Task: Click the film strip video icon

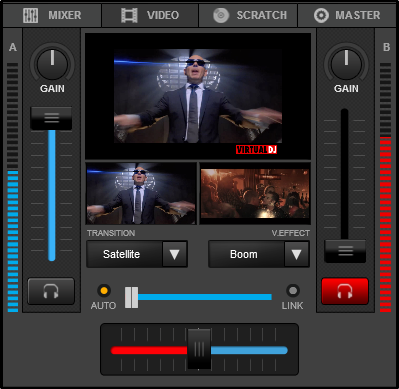Action: tap(129, 15)
